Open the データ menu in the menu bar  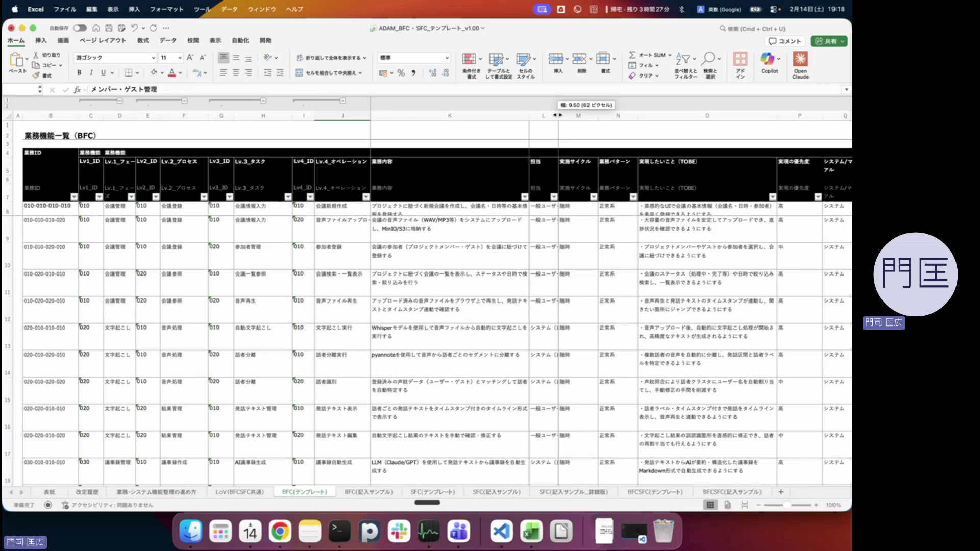229,9
